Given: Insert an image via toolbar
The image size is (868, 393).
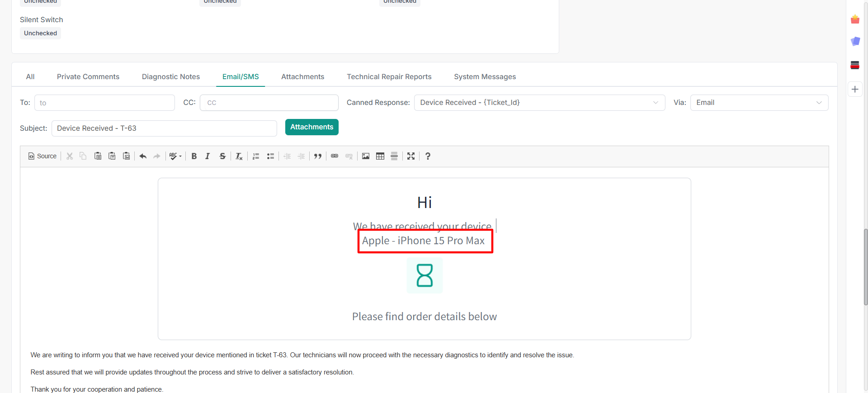Looking at the screenshot, I should pos(366,156).
